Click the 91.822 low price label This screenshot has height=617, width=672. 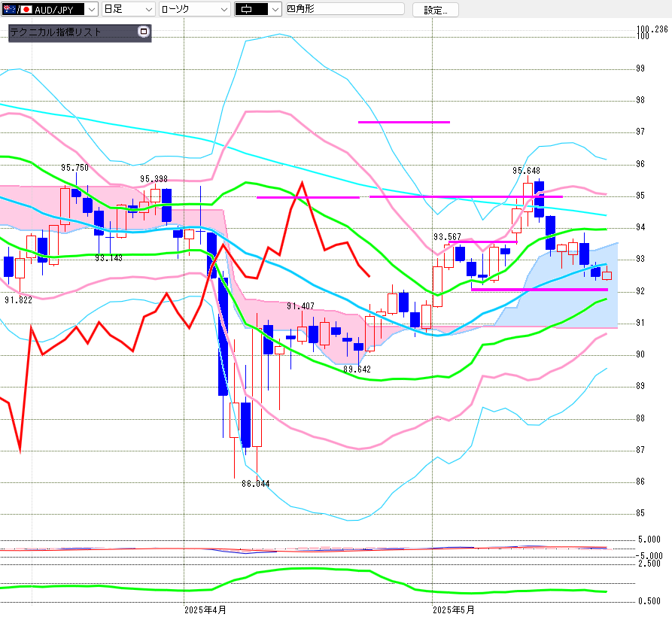pyautogui.click(x=18, y=300)
